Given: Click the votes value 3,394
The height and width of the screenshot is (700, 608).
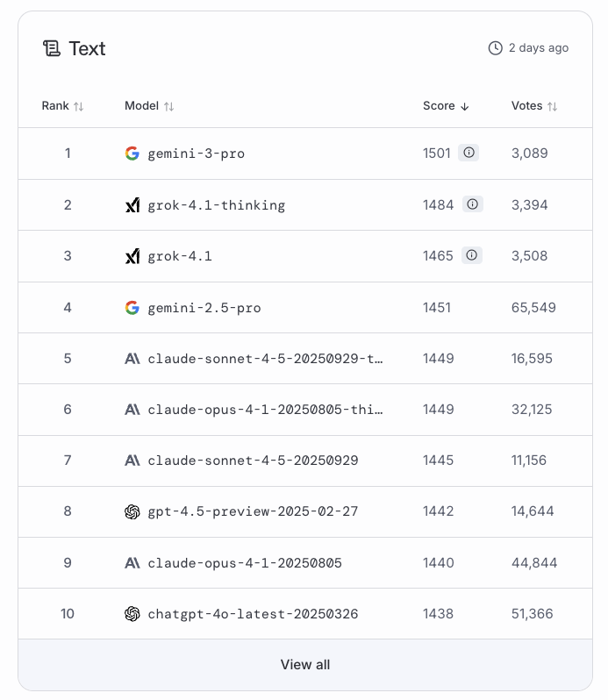Looking at the screenshot, I should coord(529,205).
